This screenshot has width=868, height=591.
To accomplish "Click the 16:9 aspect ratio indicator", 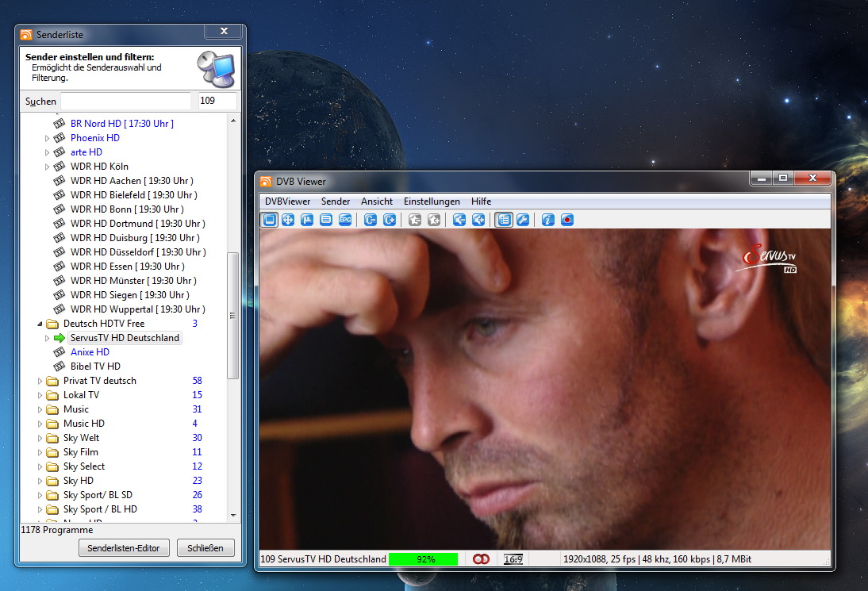I will pyautogui.click(x=513, y=559).
